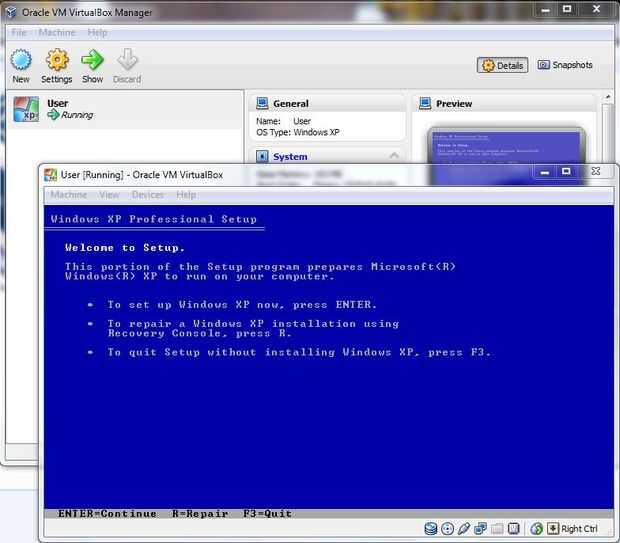Screen dimensions: 620x543
Task: Click keyboard capture arrow icon near Right Ctrl
Action: point(553,529)
